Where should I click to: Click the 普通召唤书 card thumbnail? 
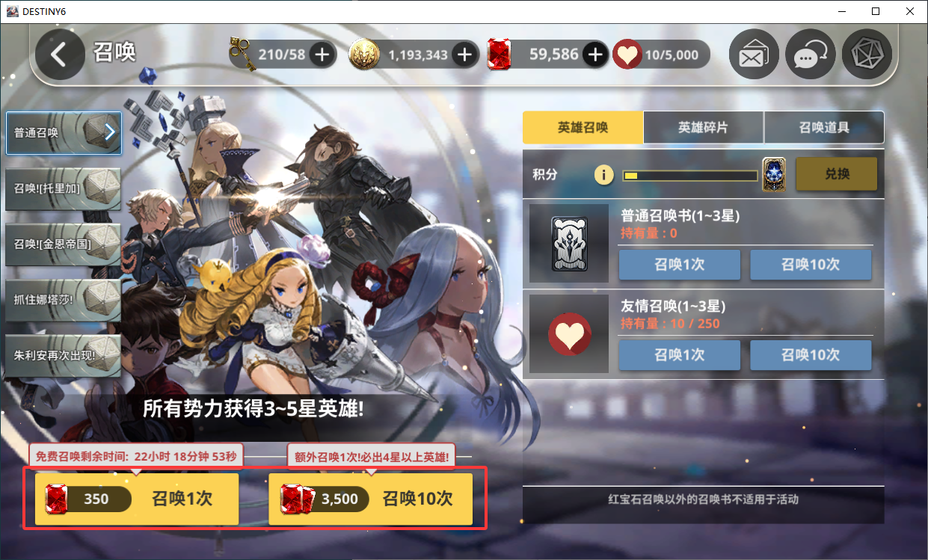(569, 243)
